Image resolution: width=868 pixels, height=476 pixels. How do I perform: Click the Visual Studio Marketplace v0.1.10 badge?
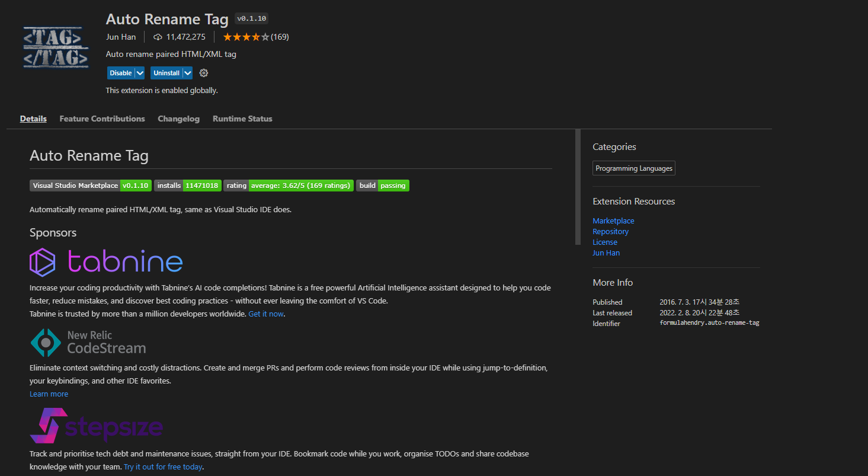[91, 186]
